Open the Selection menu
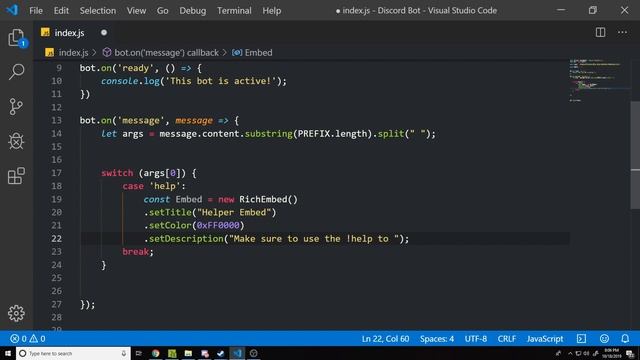Screen dimensions: 640x360 (98, 11)
